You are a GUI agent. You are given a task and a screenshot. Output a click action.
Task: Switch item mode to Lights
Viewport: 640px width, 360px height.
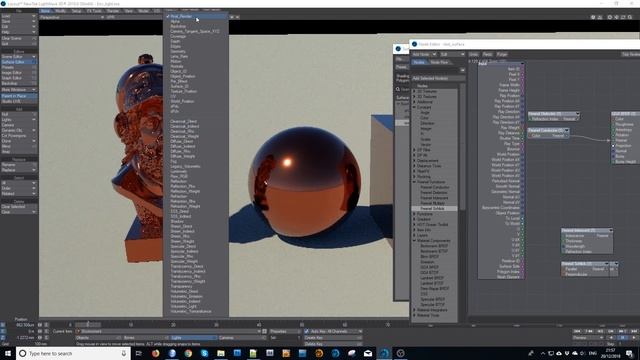click(x=193, y=338)
